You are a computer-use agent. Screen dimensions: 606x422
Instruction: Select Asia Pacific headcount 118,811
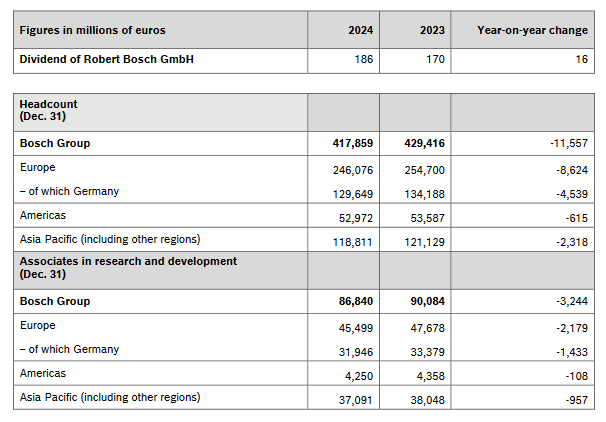(353, 242)
